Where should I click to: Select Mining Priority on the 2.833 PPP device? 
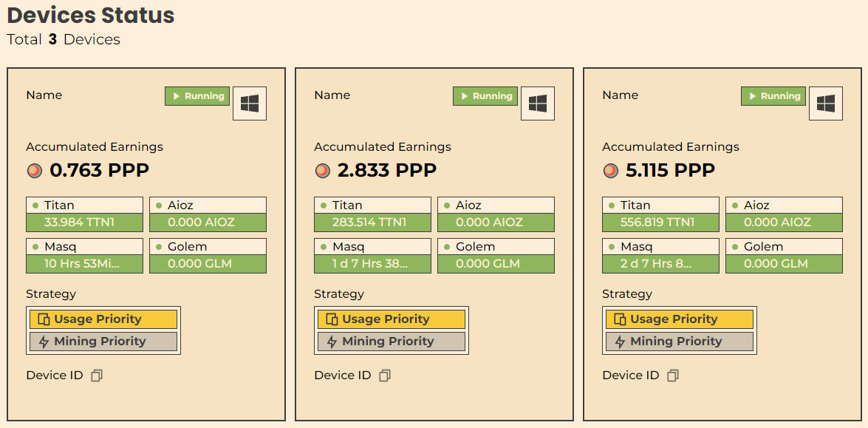coord(392,342)
